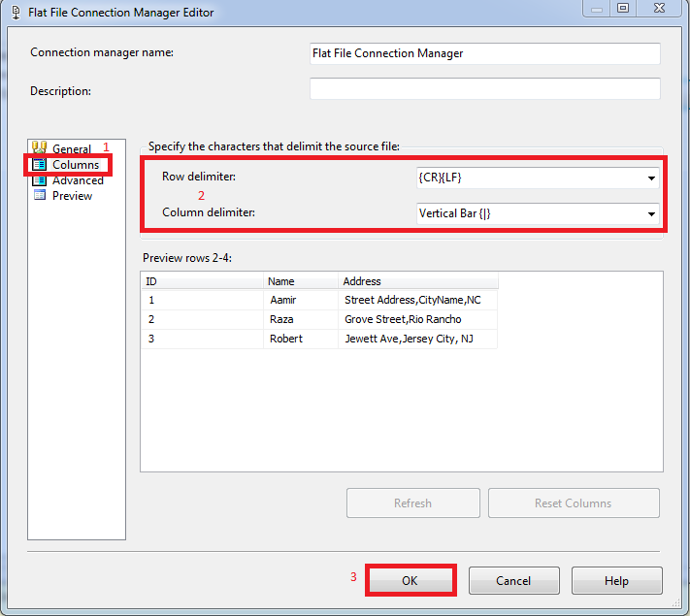Click the Preview rows 2-4 label

point(187,258)
